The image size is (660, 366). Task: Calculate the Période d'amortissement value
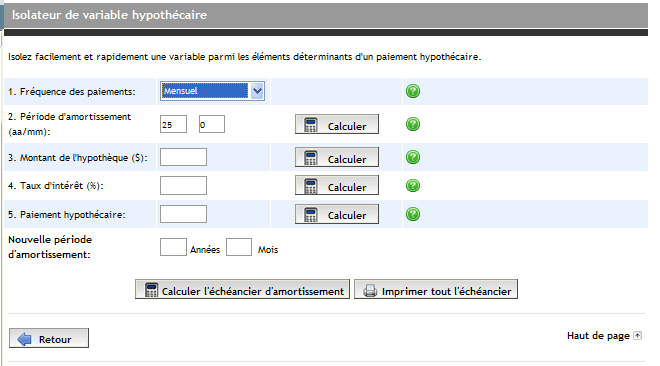[337, 125]
